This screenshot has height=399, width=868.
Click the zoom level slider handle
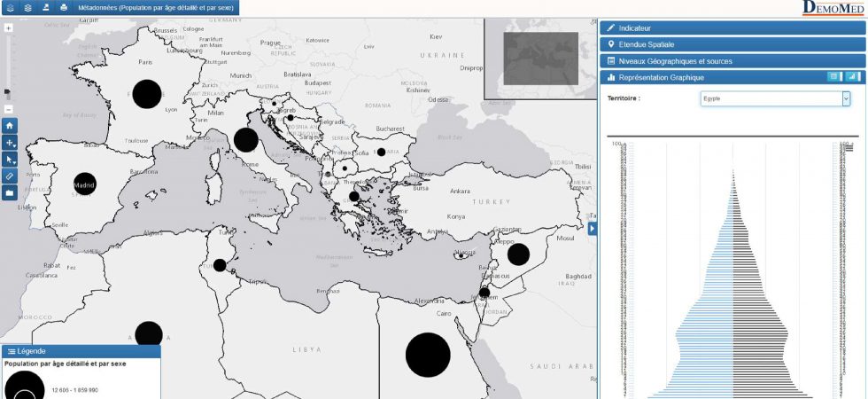(x=8, y=91)
